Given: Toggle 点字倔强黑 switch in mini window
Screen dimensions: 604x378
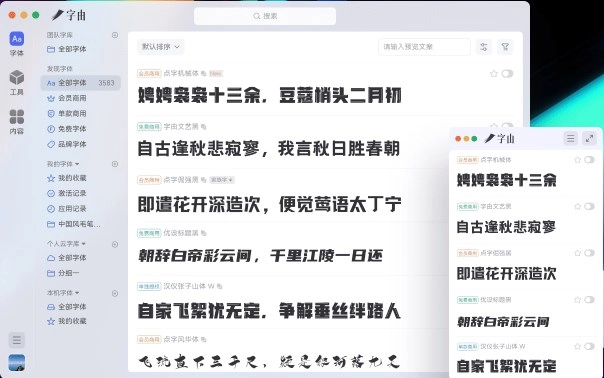Looking at the screenshot, I should coord(589,253).
